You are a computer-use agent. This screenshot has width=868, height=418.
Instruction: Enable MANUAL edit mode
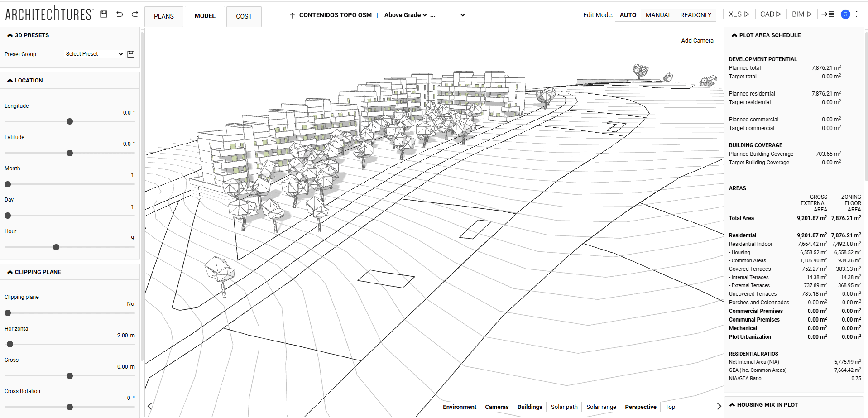[658, 14]
